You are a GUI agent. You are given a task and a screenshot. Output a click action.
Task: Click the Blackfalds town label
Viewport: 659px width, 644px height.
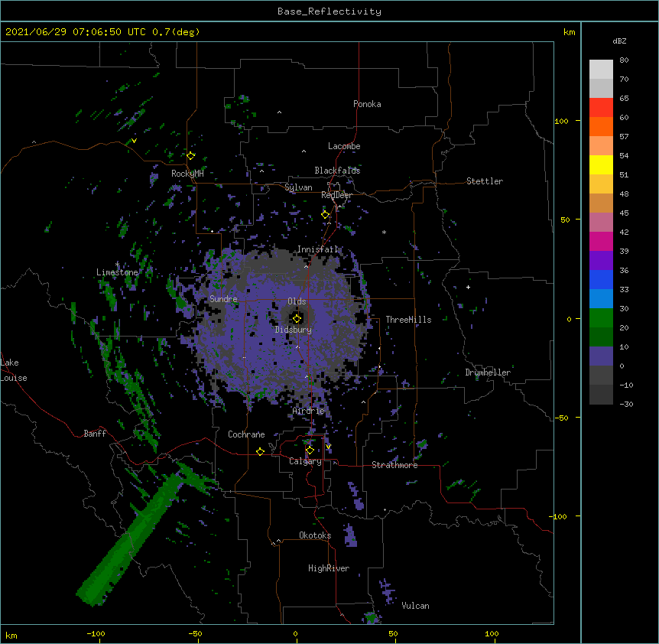point(337,171)
